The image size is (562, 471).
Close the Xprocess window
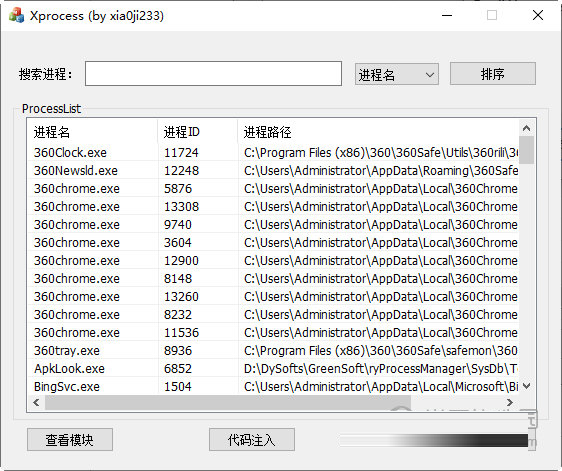pos(538,15)
